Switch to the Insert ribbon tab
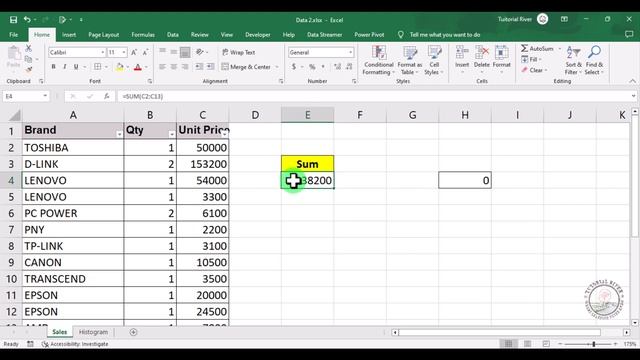 point(69,35)
